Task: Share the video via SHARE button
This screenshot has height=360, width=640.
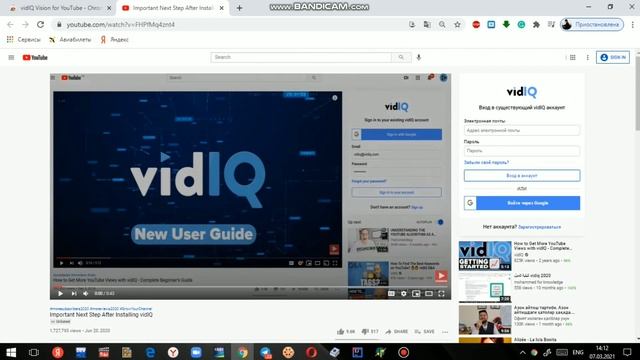Action: click(396, 331)
